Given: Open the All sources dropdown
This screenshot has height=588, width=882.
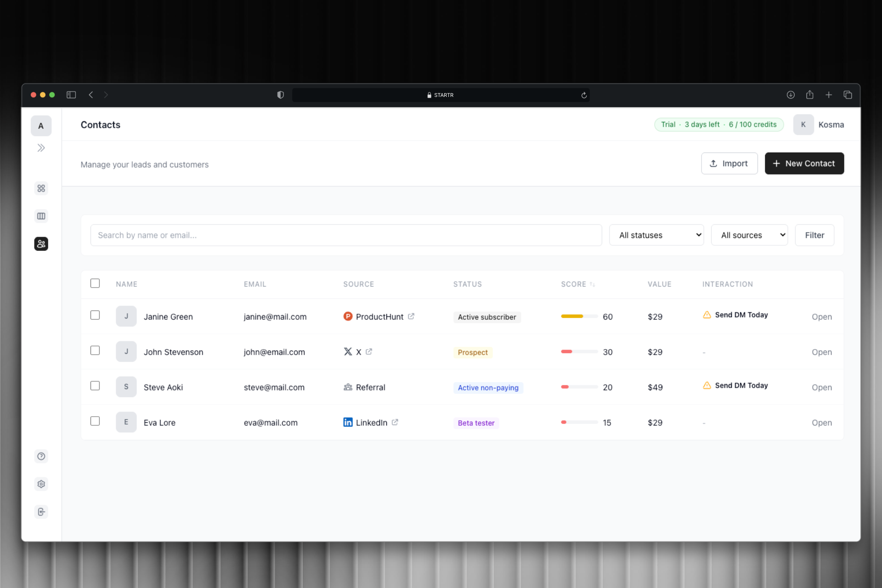Looking at the screenshot, I should pos(749,235).
